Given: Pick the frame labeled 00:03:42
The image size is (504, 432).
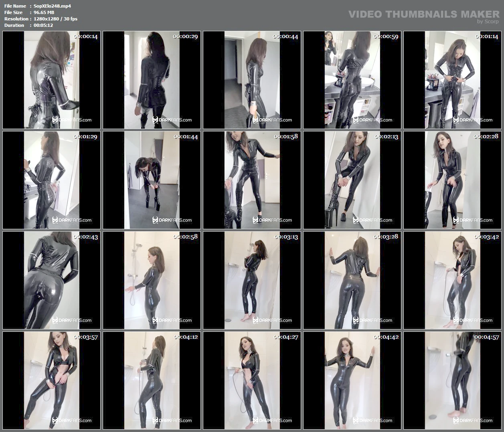Looking at the screenshot, I should click(452, 280).
